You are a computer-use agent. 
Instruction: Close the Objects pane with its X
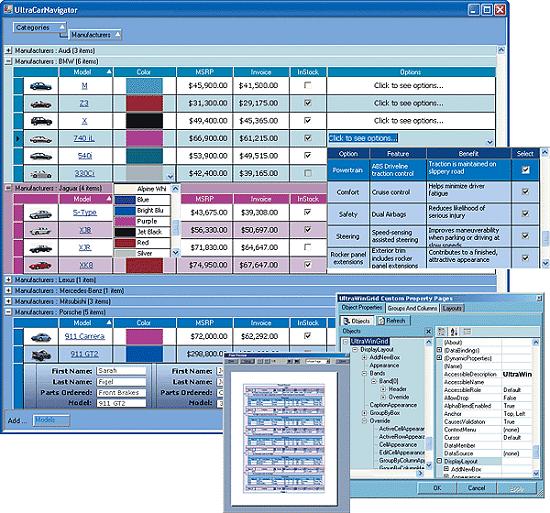[428, 331]
